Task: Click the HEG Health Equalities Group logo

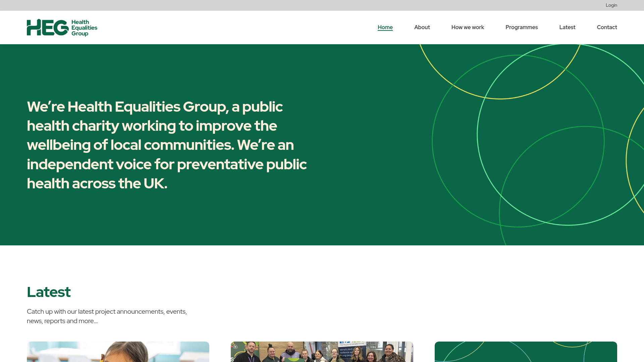Action: point(62,27)
